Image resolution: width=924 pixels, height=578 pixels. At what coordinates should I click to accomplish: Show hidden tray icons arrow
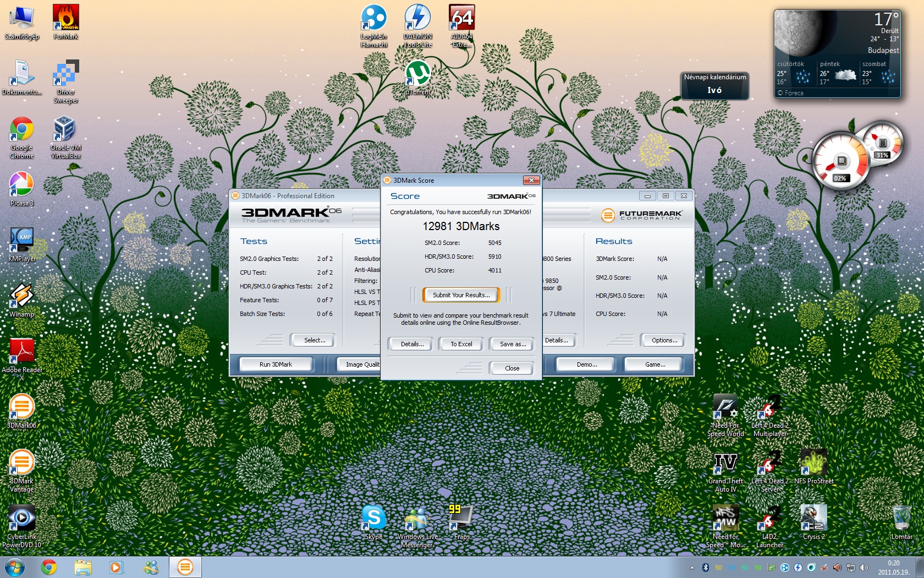pyautogui.click(x=692, y=568)
